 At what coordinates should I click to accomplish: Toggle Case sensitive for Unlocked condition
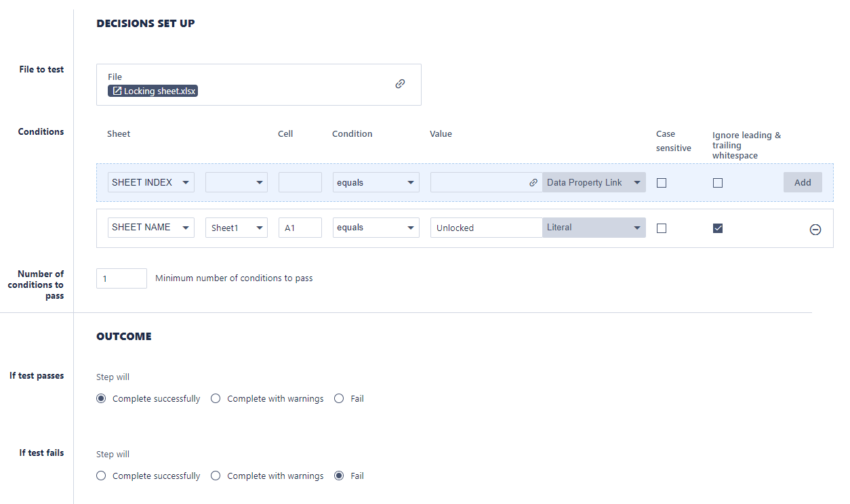pos(662,228)
